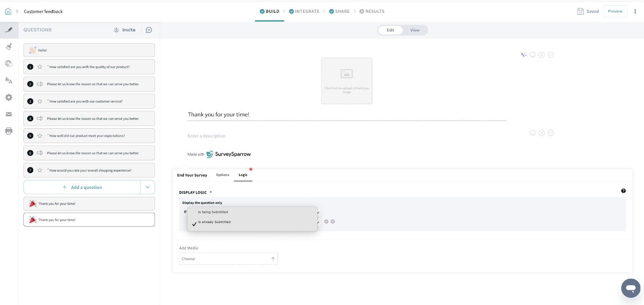The height and width of the screenshot is (305, 644).
Task: Choose the 'Is already Submitted' option
Action: tap(214, 222)
